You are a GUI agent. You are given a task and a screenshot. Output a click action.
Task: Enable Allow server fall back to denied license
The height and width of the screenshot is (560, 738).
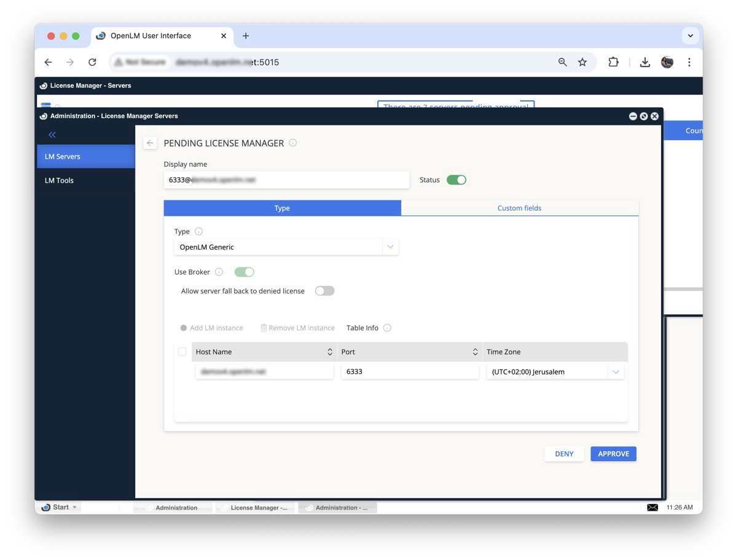[x=324, y=291]
